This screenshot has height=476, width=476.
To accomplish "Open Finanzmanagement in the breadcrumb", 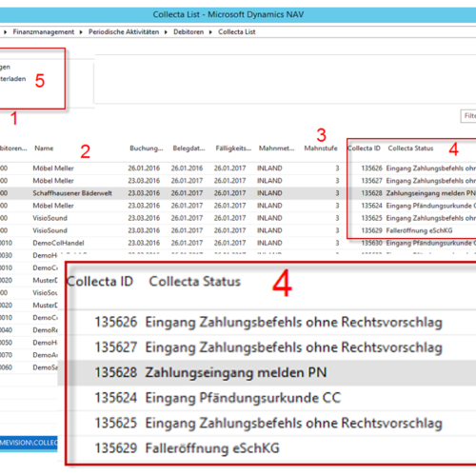I will [x=43, y=32].
